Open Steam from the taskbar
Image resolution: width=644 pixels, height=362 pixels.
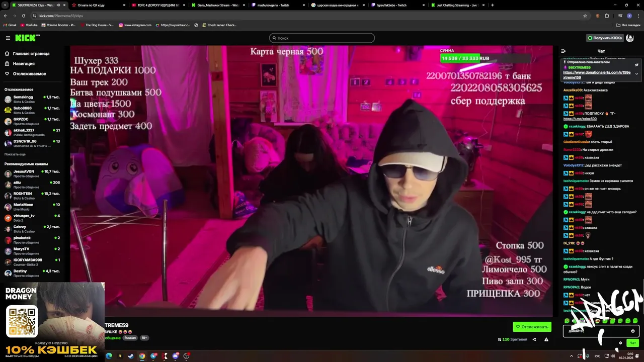[x=131, y=356]
